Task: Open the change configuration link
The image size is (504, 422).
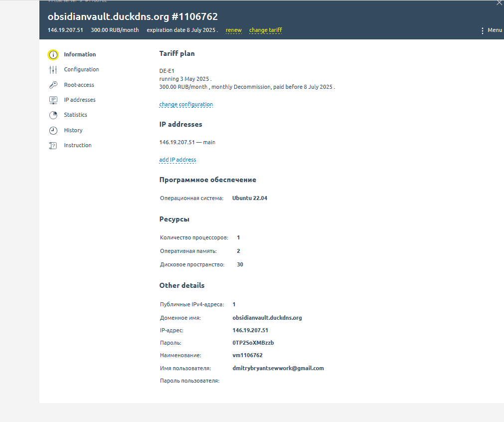Action: [x=186, y=105]
